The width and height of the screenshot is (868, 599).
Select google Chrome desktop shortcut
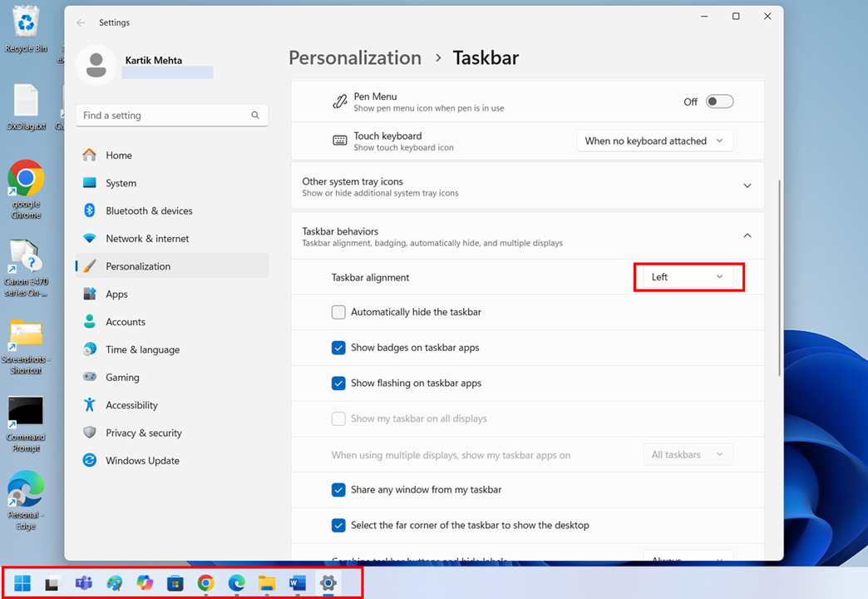point(26,190)
